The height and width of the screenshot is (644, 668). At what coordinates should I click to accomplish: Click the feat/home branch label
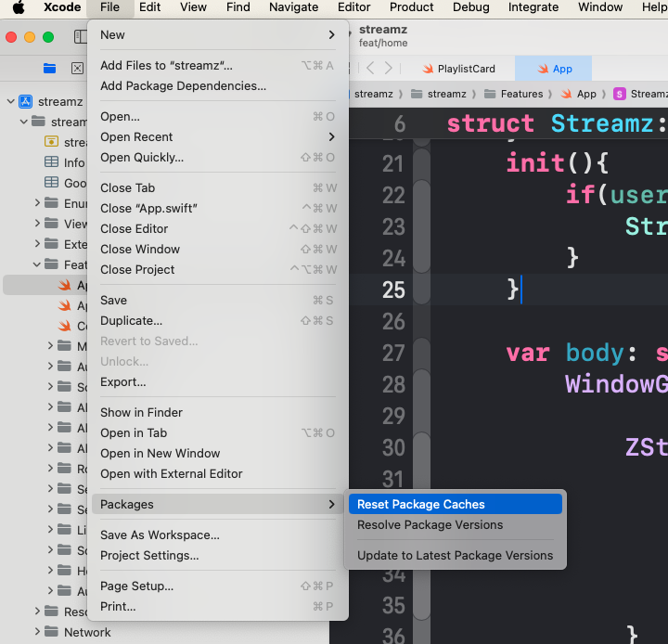383,43
